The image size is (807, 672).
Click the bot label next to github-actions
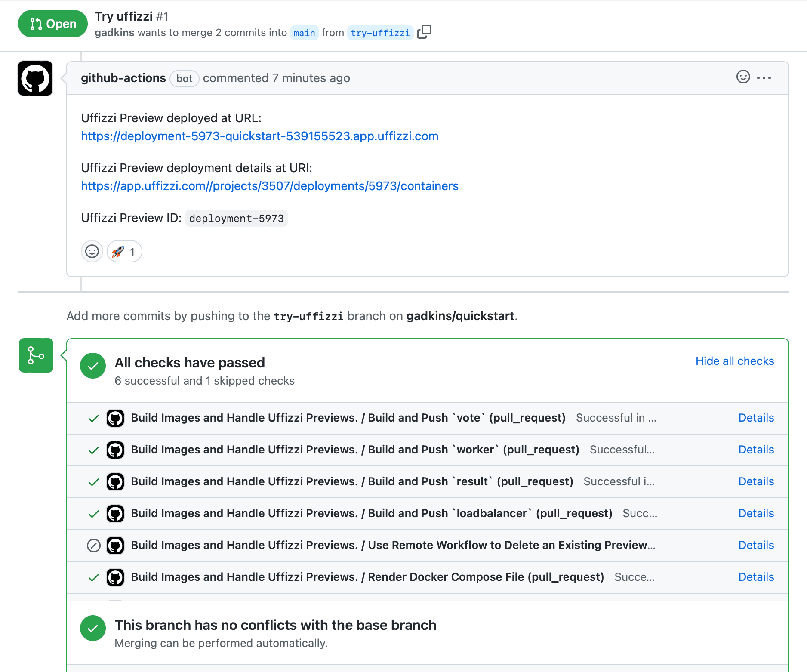pos(184,78)
